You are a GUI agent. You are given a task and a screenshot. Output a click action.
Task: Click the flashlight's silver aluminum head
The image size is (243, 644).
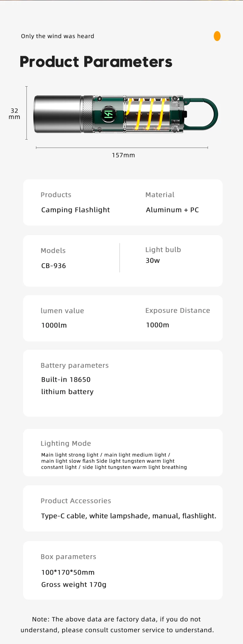[x=58, y=114]
